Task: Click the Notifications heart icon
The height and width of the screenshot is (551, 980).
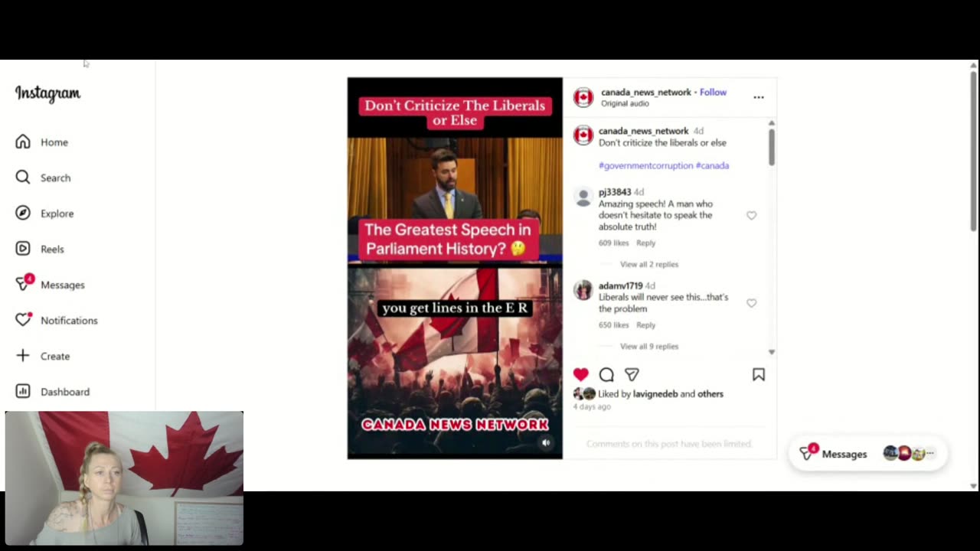Action: (x=24, y=319)
